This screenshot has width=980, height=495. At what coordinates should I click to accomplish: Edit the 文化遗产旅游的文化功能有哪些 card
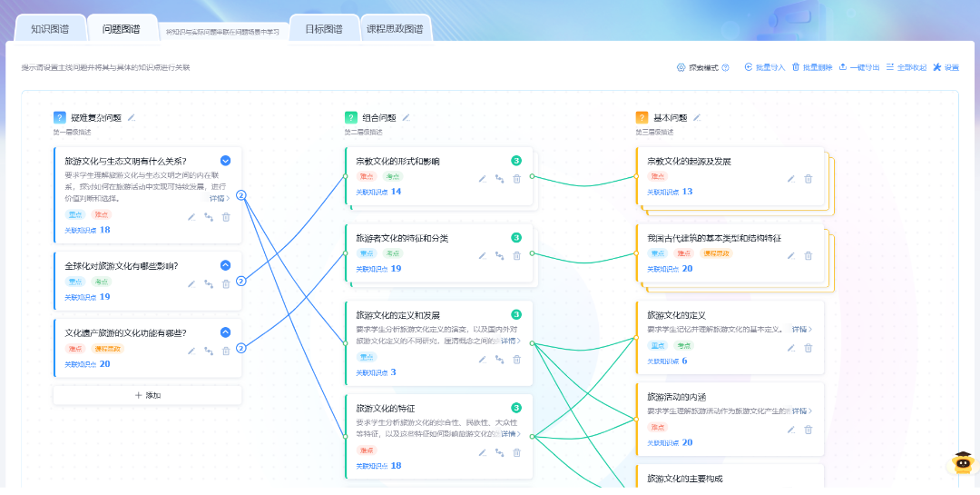191,351
